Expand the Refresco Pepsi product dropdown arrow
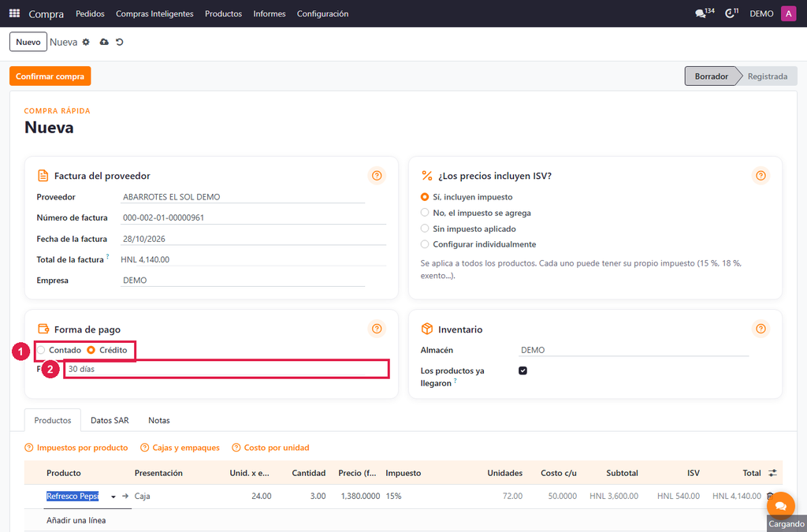Viewport: 807px width, 532px height. (x=113, y=497)
